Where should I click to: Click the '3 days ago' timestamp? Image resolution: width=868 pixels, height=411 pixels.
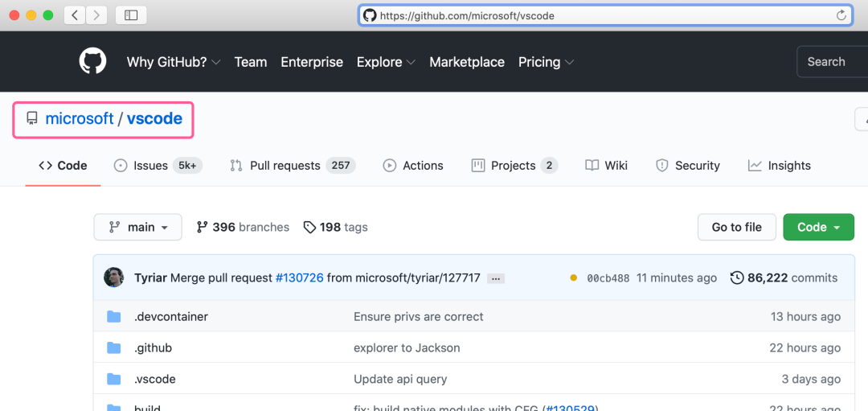(811, 380)
